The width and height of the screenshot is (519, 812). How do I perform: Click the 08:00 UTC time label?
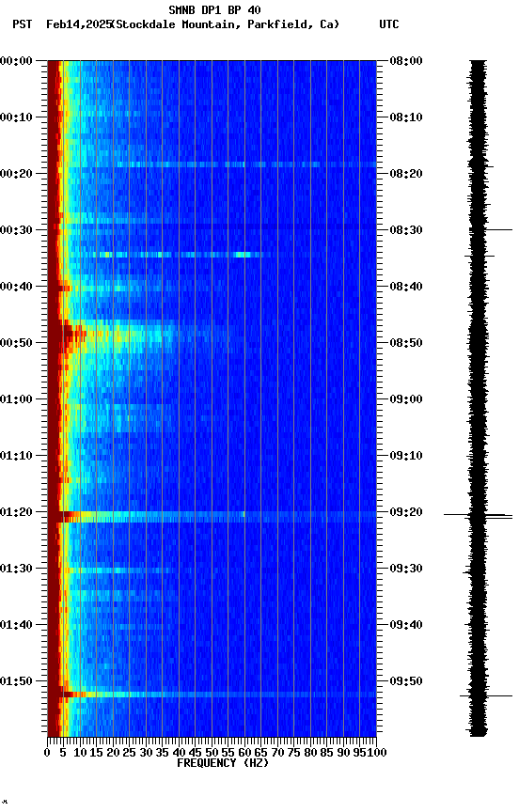point(406,61)
